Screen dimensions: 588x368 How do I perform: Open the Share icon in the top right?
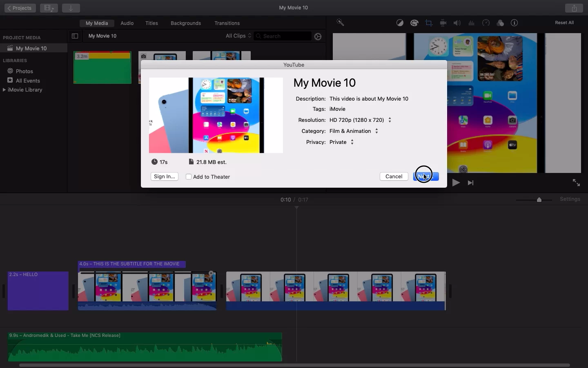[x=574, y=8]
